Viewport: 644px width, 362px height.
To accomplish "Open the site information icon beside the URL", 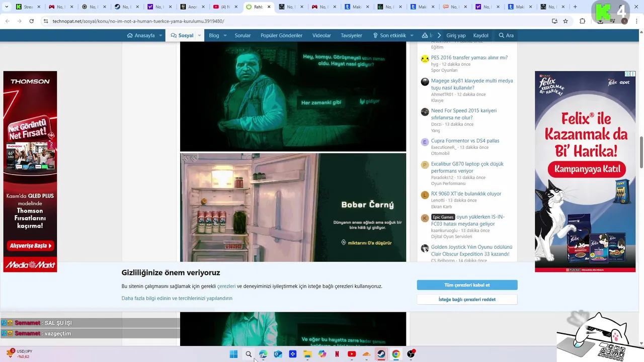I will tap(46, 21).
